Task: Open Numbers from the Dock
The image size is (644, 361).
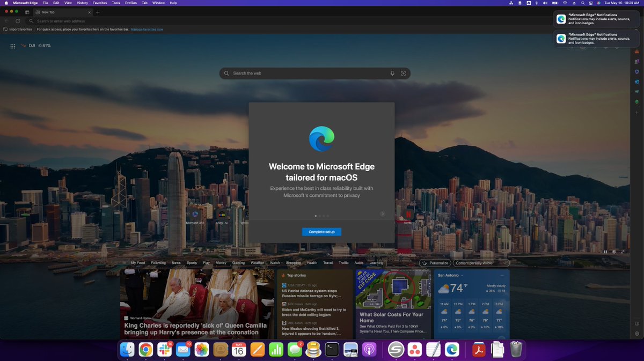Action: (276, 350)
